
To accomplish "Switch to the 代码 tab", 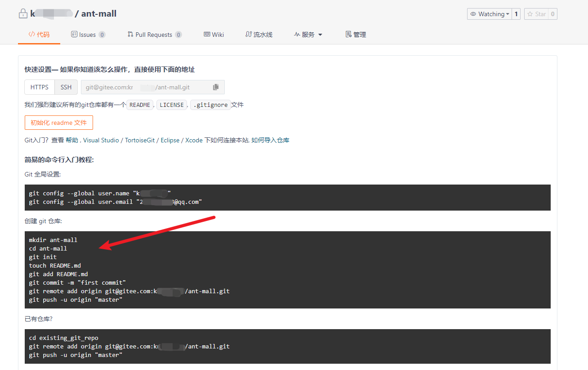I will [x=39, y=35].
